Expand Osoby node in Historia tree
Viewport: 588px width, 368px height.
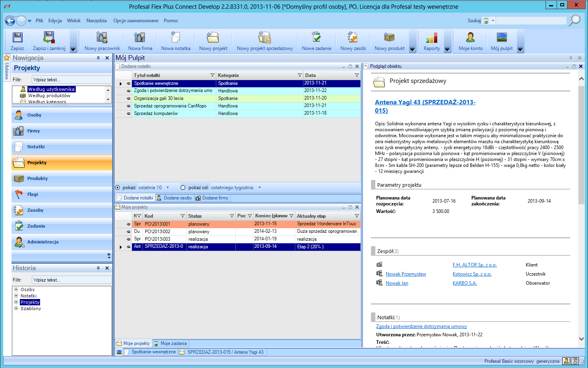pos(16,289)
